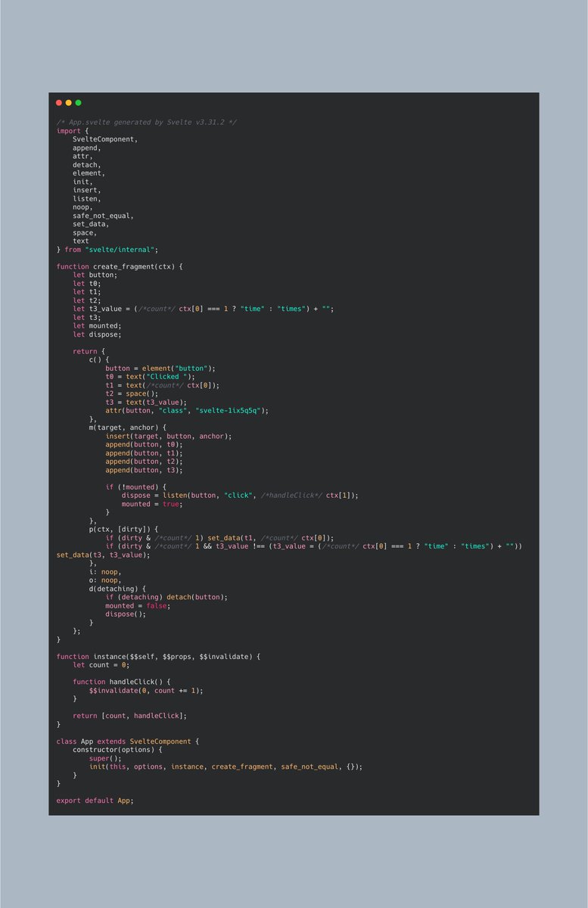The height and width of the screenshot is (908, 588).
Task: Select "init," in the import list
Action: click(83, 182)
